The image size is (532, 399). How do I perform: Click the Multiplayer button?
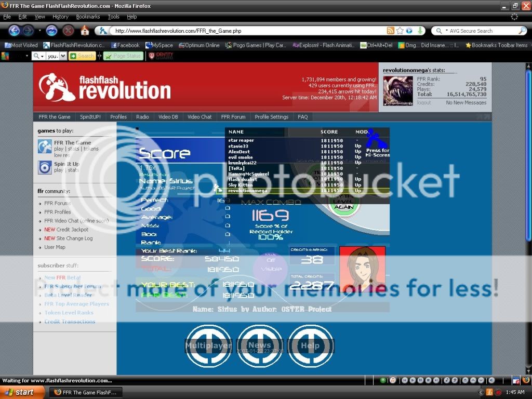(208, 345)
